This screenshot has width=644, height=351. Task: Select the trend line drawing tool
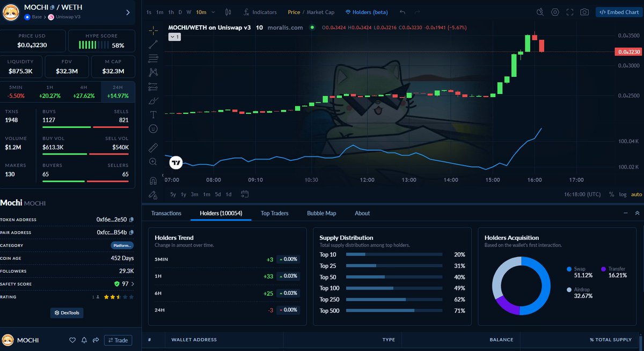(x=153, y=44)
